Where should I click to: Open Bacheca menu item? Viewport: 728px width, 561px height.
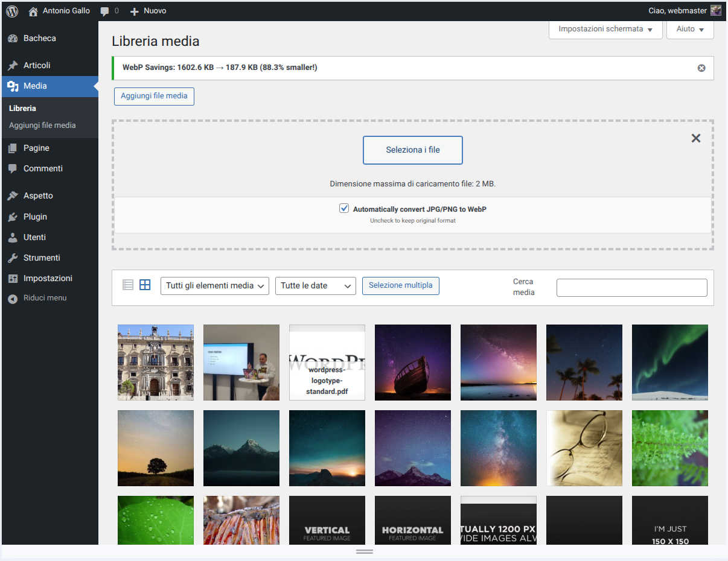click(x=50, y=39)
